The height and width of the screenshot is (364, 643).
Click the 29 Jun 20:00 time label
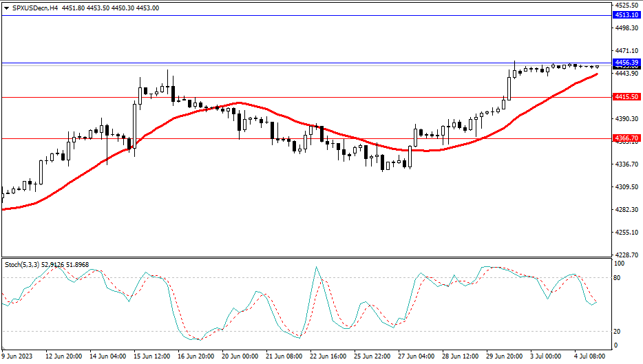pos(505,356)
